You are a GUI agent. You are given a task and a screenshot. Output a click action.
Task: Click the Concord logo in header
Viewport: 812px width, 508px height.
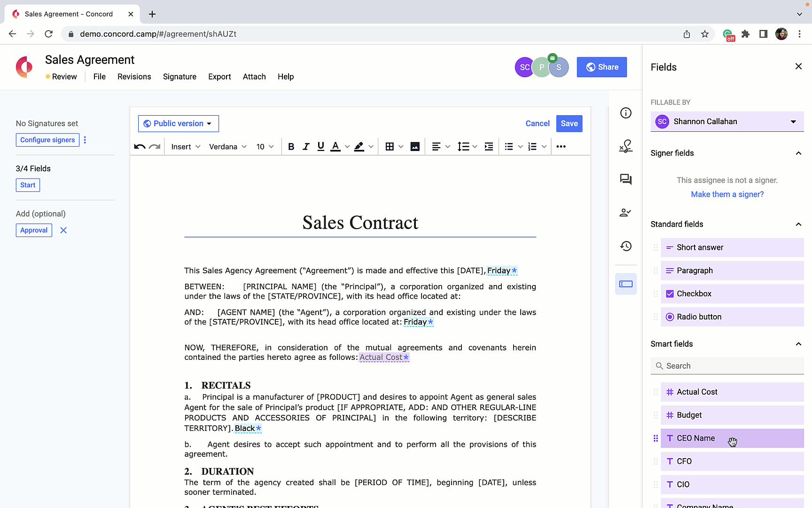click(24, 67)
